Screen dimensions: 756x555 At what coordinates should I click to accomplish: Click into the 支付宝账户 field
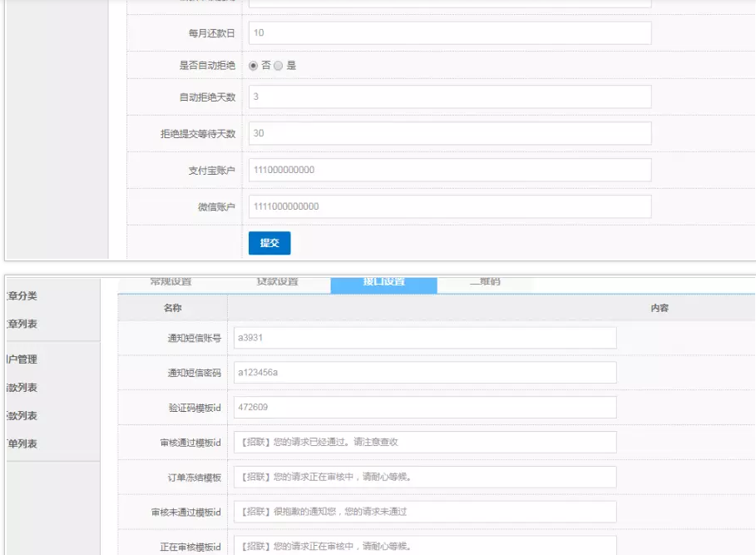pos(449,170)
